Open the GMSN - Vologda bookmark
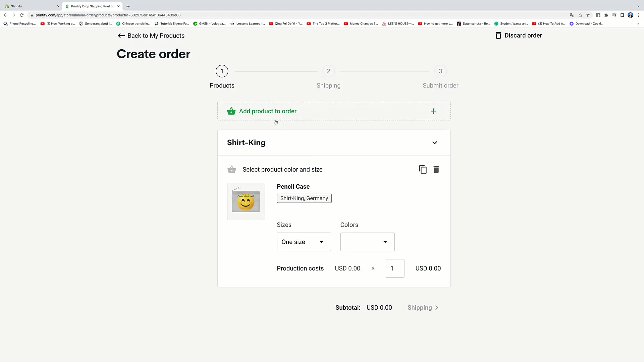This screenshot has width=644, height=362. tap(210, 24)
